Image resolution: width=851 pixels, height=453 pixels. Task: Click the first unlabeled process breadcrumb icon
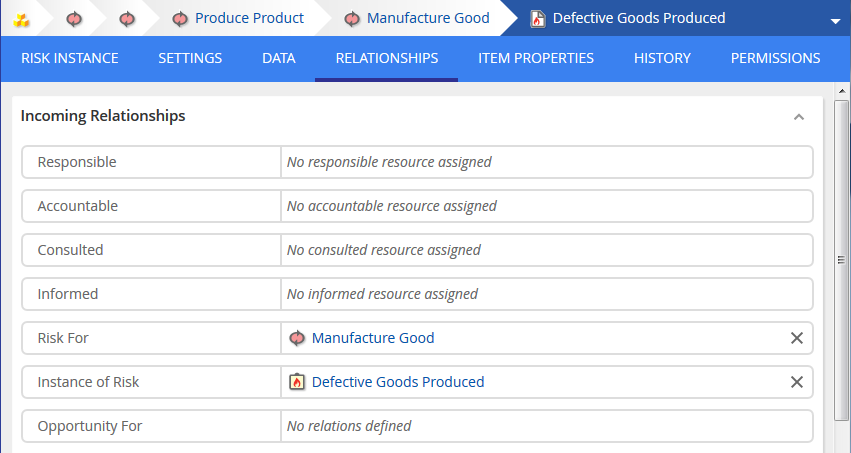[x=75, y=19]
